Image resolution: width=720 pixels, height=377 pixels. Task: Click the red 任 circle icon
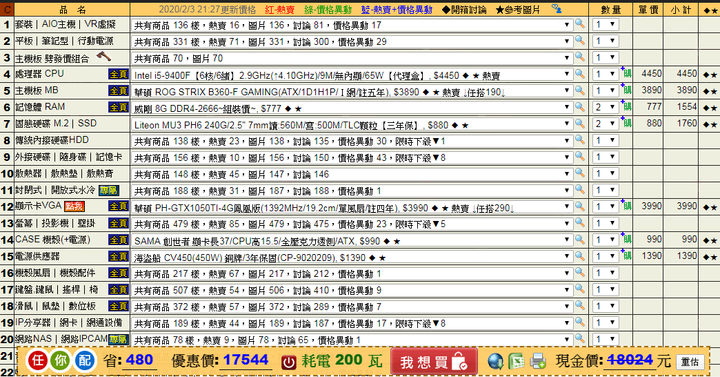(38, 360)
